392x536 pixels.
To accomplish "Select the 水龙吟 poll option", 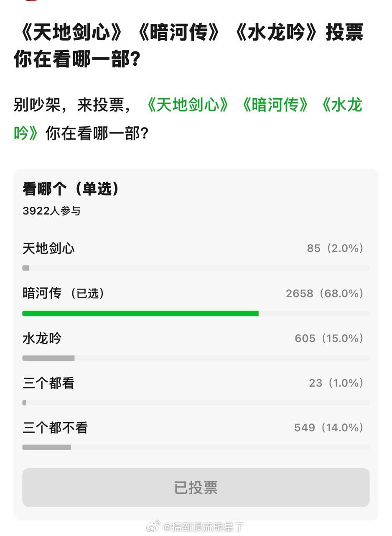I will pyautogui.click(x=42, y=338).
